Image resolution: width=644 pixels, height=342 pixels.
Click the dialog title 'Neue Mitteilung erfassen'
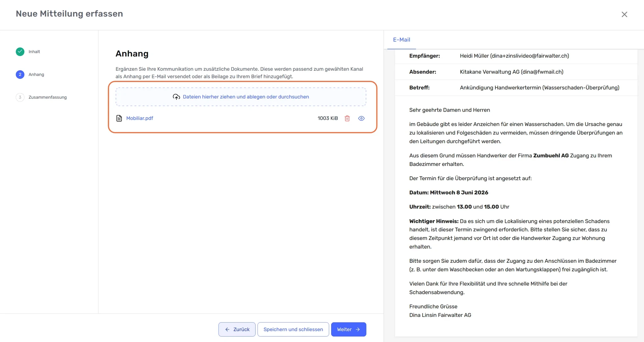click(x=69, y=14)
